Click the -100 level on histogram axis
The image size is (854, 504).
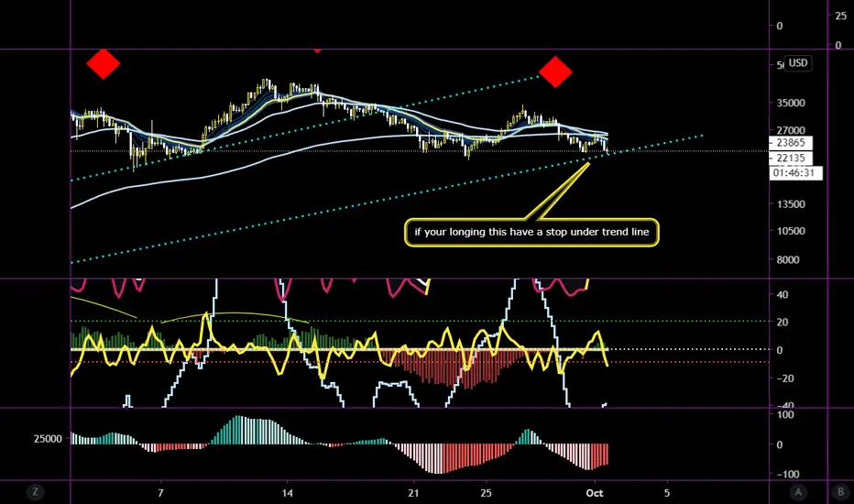(x=787, y=474)
